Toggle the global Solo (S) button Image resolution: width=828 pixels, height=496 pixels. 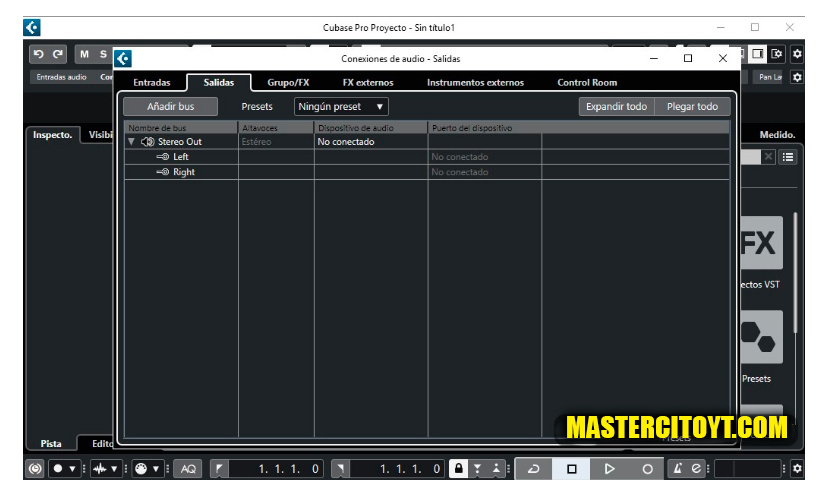coord(104,54)
